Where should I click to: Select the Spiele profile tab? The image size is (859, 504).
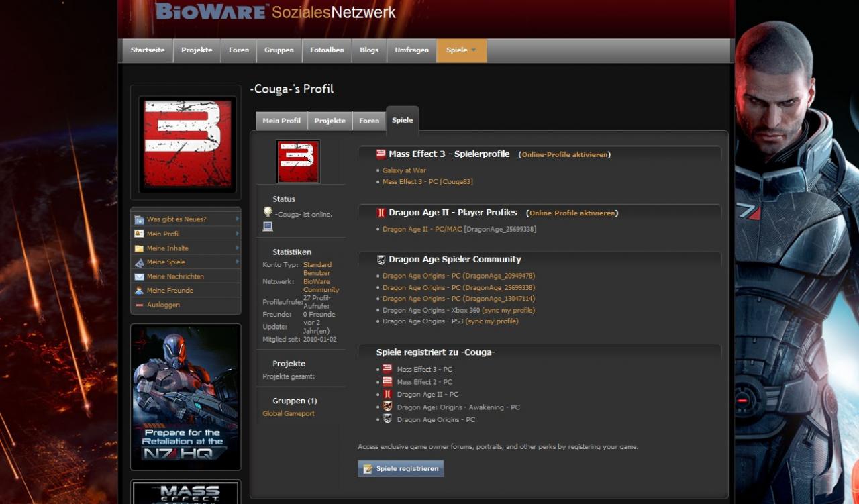tap(403, 119)
